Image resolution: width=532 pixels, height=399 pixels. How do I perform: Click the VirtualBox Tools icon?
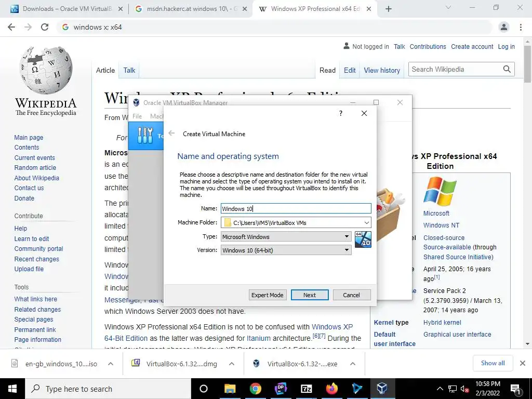[145, 136]
